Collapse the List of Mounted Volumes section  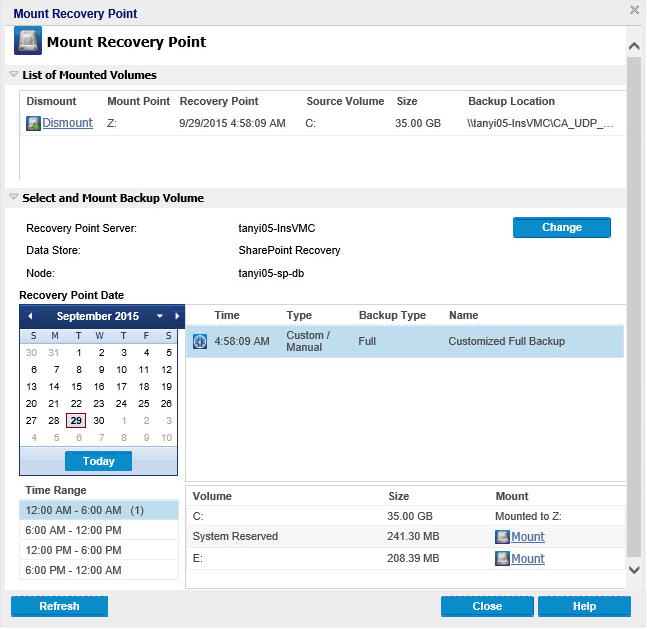point(13,75)
